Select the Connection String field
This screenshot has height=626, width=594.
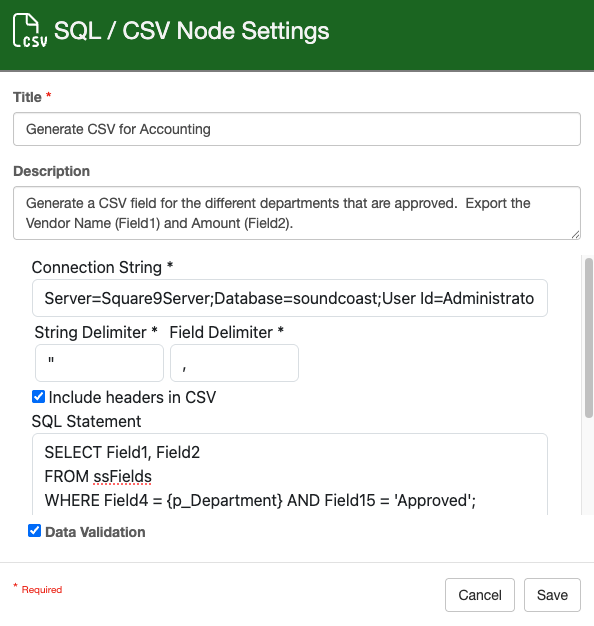tap(290, 298)
